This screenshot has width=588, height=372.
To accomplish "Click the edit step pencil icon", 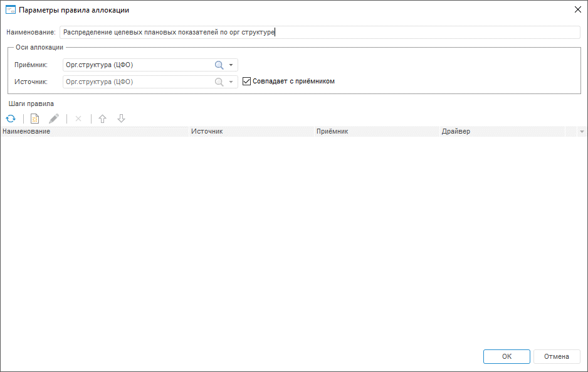I will tap(54, 119).
